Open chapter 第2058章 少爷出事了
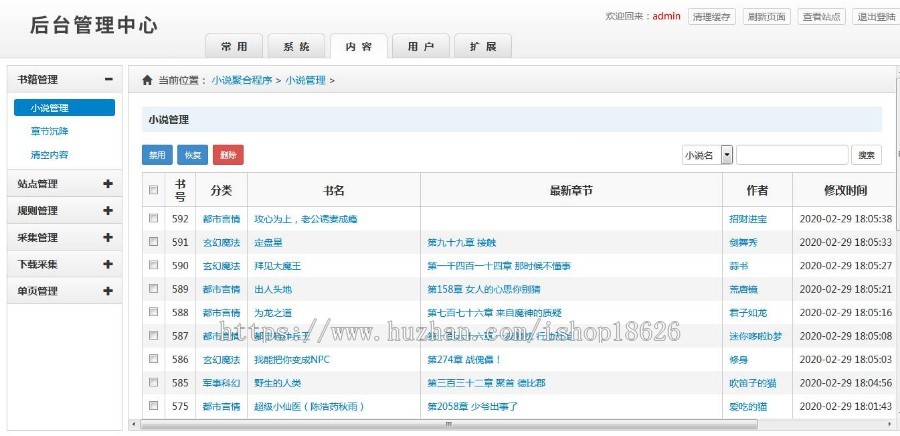 tap(472, 407)
